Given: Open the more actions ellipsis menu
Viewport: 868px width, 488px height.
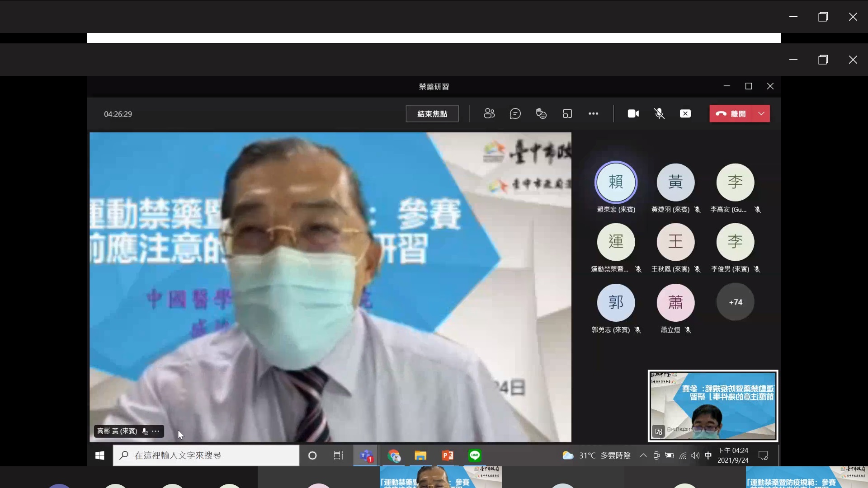Looking at the screenshot, I should point(593,114).
